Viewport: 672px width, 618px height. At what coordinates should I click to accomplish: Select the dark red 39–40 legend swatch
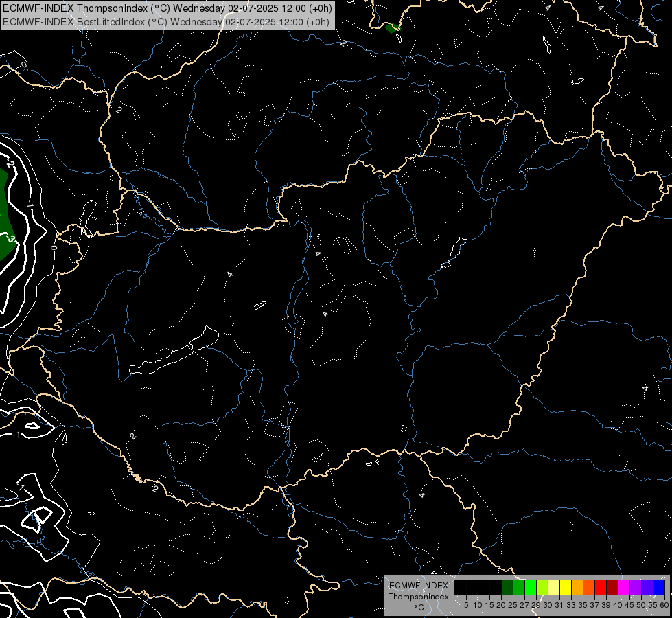[612, 588]
